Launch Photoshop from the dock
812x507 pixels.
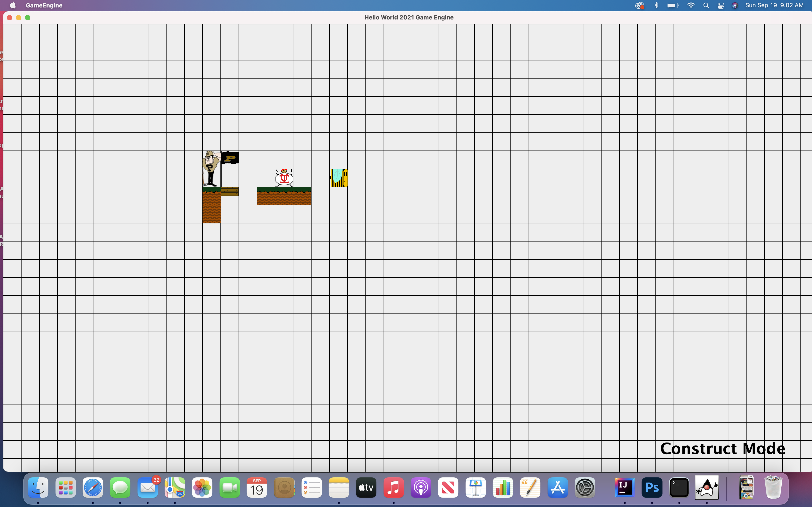pos(652,488)
